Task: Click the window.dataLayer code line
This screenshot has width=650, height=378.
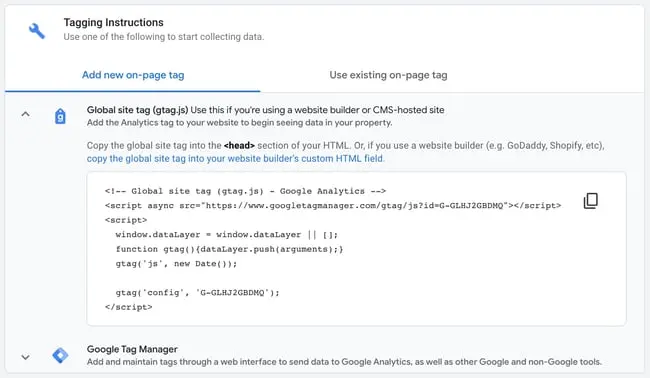Action: pos(226,235)
